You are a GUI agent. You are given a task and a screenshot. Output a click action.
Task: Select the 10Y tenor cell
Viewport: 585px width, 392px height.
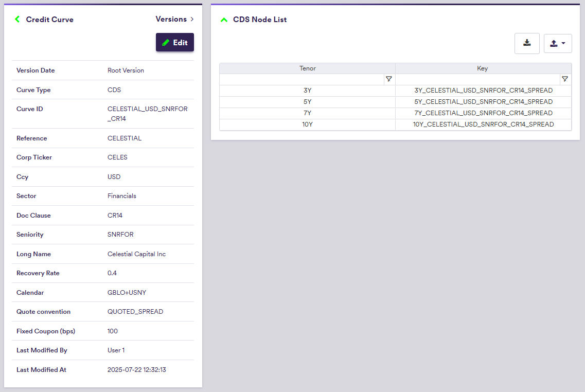coord(307,124)
